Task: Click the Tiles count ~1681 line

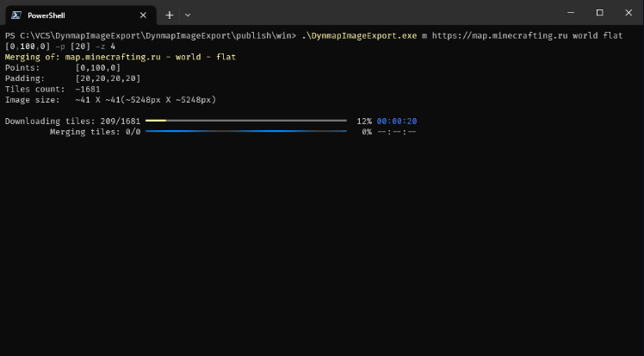Action: tap(53, 89)
